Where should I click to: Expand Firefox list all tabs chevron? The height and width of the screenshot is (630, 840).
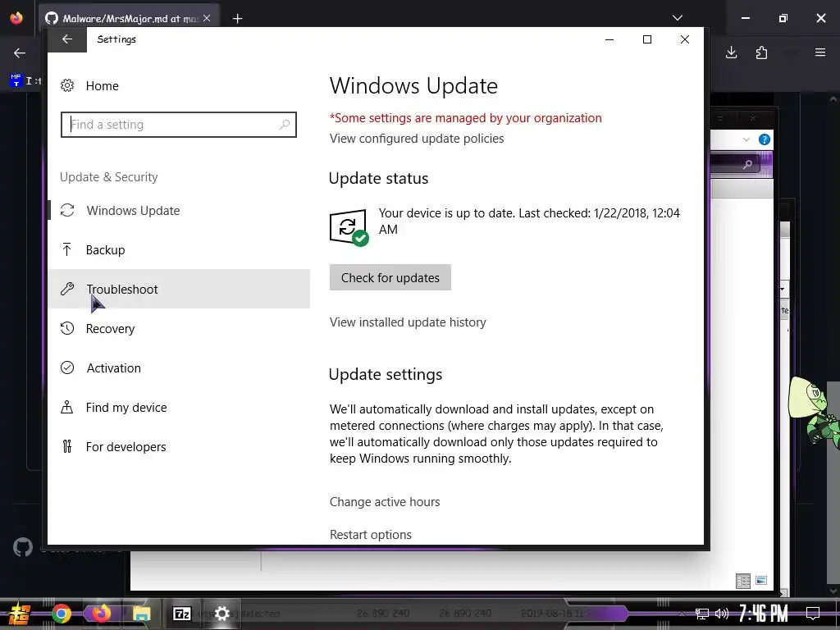point(678,18)
